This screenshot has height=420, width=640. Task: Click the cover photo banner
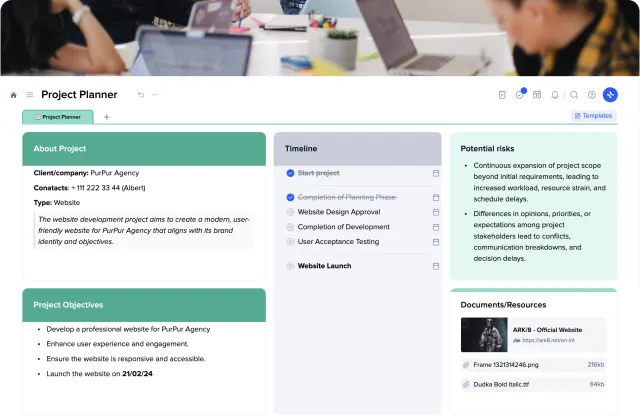point(320,38)
